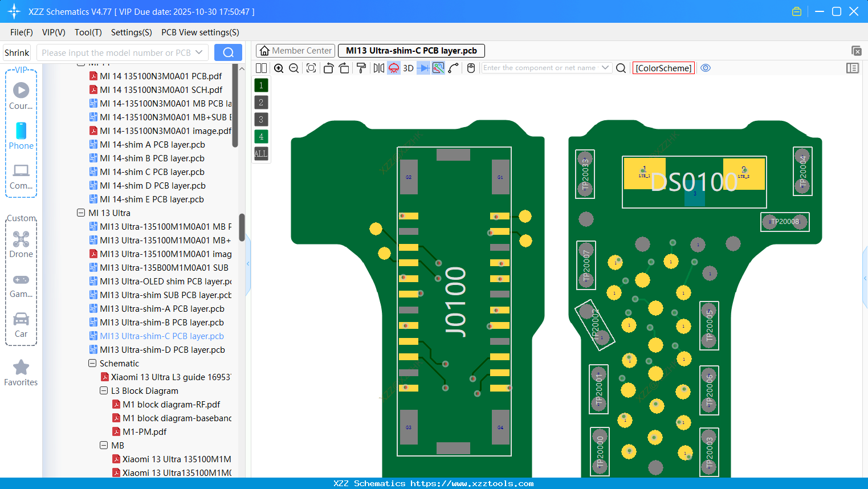Activate the mirror flip tool
Image resolution: width=868 pixels, height=489 pixels.
(x=377, y=68)
